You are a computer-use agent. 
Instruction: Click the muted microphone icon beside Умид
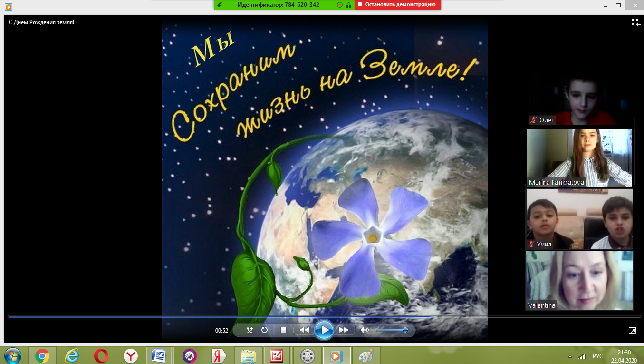pos(531,244)
